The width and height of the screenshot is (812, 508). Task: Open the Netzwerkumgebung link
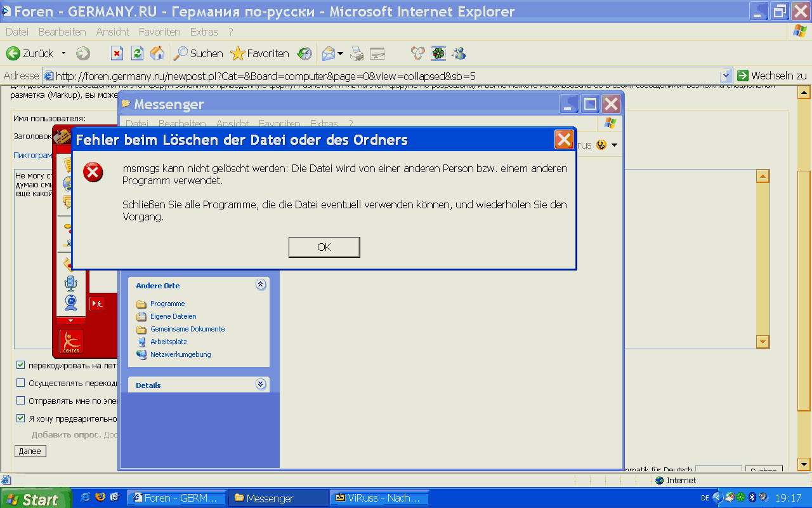[x=180, y=354]
